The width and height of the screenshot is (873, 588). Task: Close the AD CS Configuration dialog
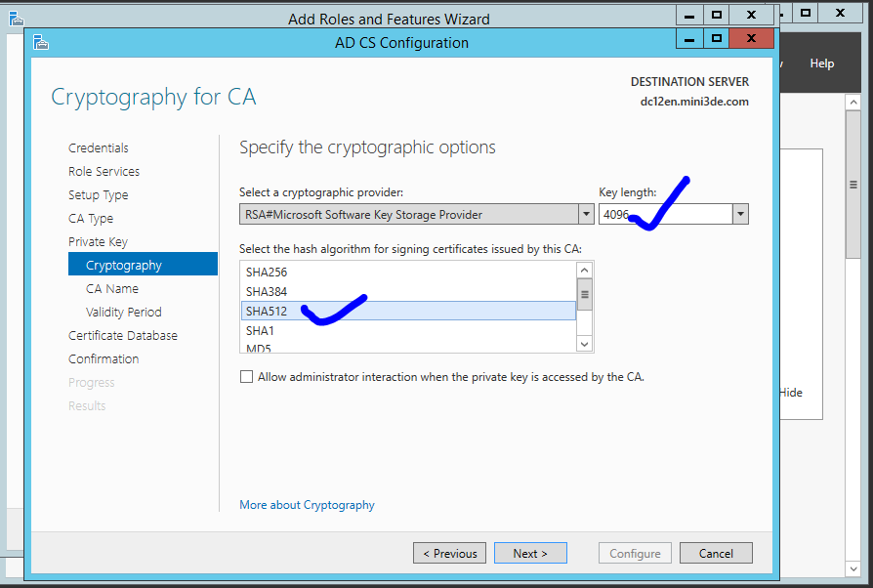751,39
